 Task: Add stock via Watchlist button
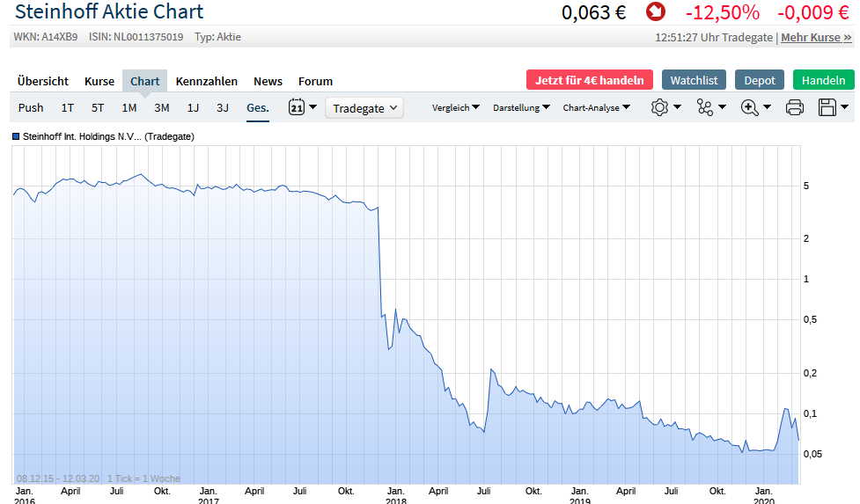[694, 80]
